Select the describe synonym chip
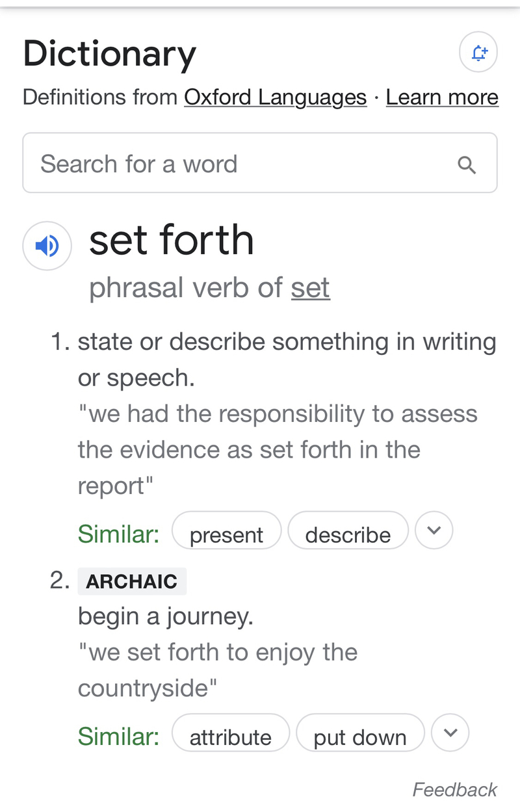Viewport: 520px width, 812px height. click(348, 534)
